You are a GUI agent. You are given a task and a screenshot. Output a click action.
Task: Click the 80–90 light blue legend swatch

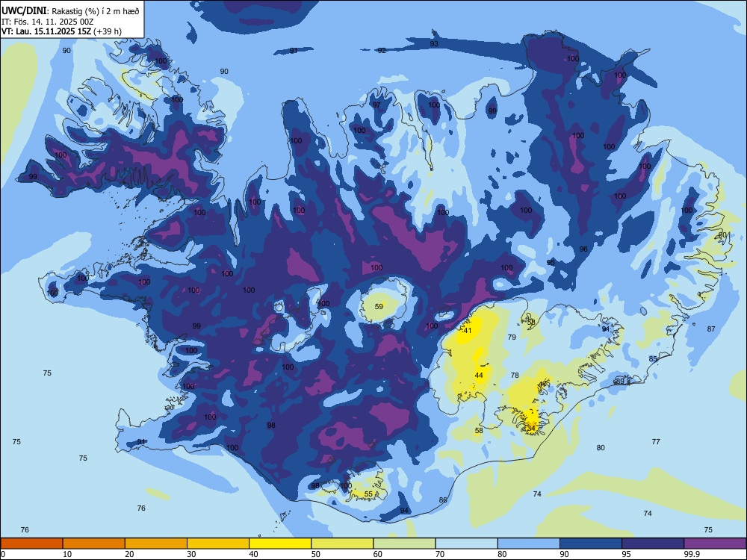click(529, 544)
